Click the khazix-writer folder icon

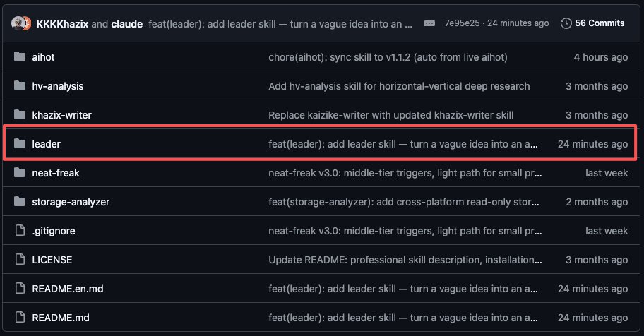pyautogui.click(x=20, y=114)
